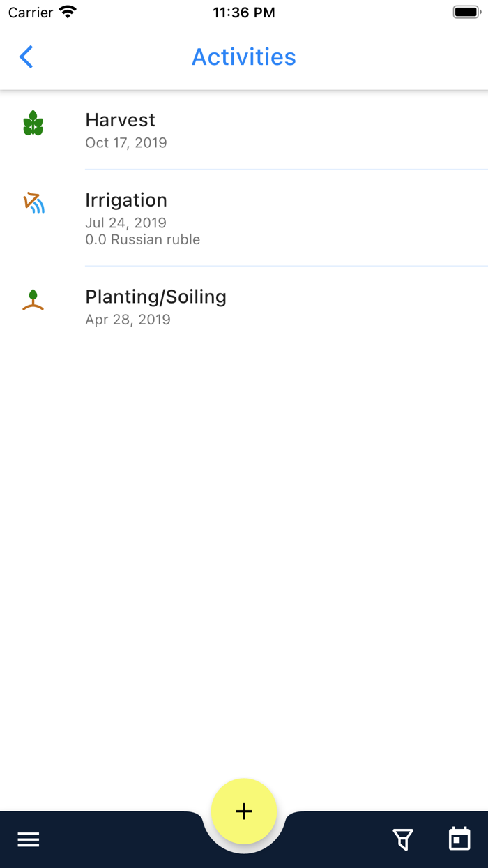Open the hamburger menu in bottom bar

(x=29, y=840)
